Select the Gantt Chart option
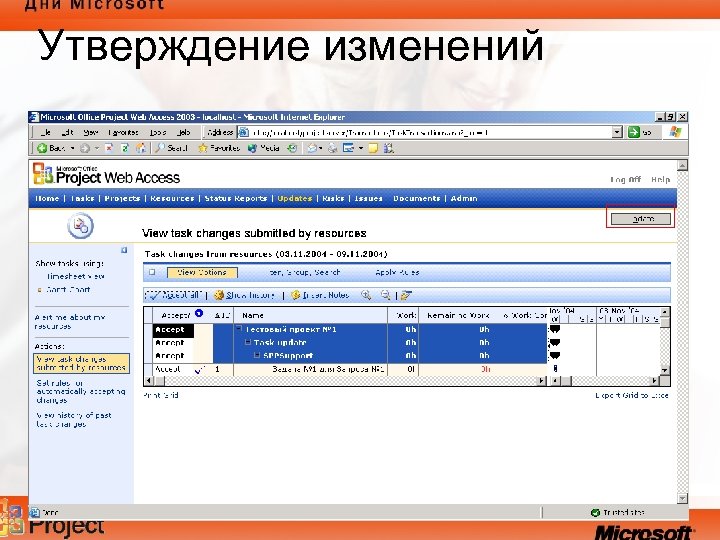Image resolution: width=720 pixels, height=540 pixels. coord(68,289)
